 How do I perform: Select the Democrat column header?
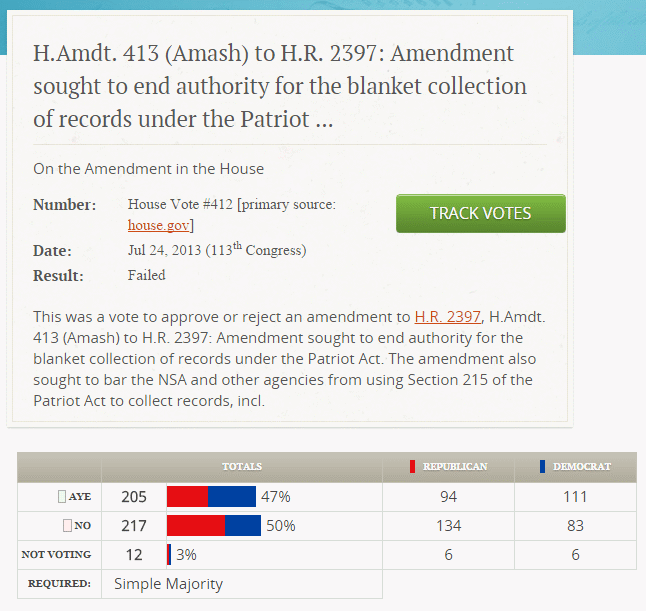[x=581, y=467]
